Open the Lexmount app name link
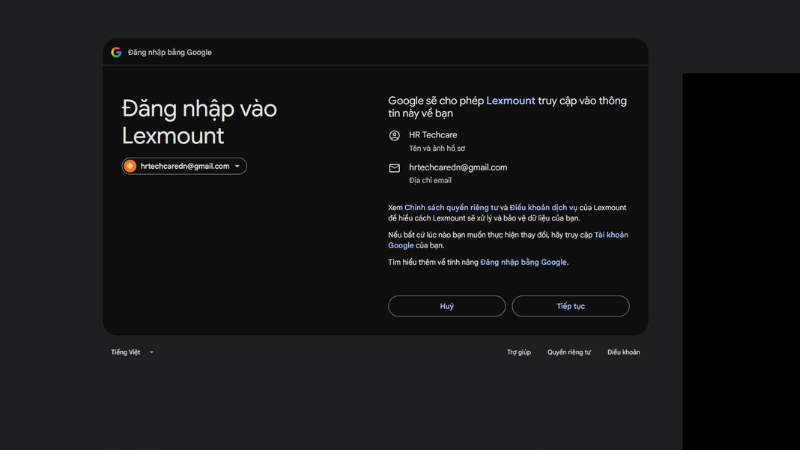Viewport: 800px width, 450px height. (510, 101)
